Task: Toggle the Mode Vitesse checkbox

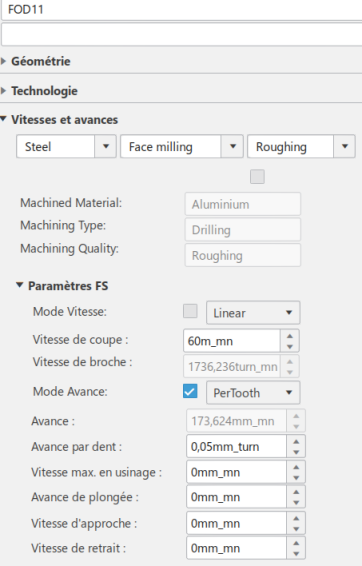Action: coord(190,311)
